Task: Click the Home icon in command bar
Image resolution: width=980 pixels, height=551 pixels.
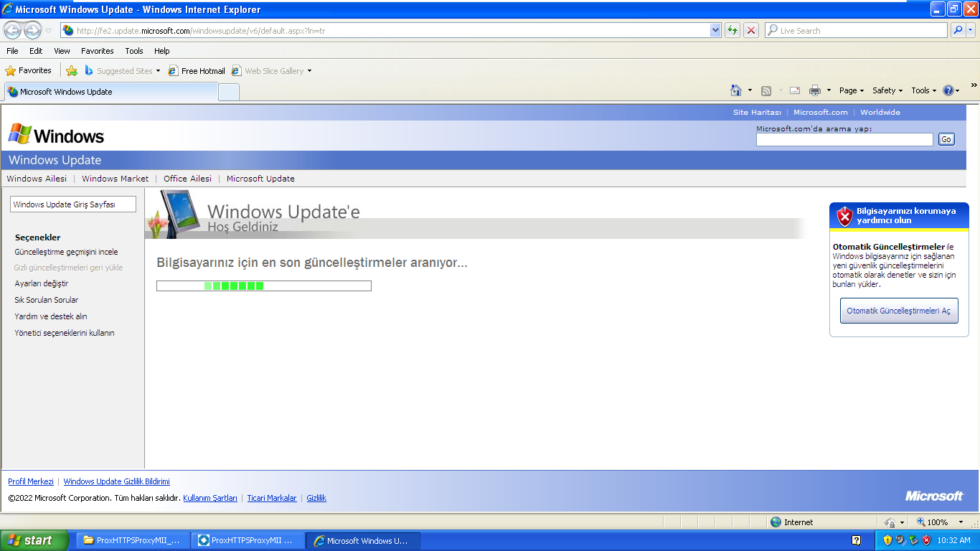Action: pyautogui.click(x=736, y=90)
